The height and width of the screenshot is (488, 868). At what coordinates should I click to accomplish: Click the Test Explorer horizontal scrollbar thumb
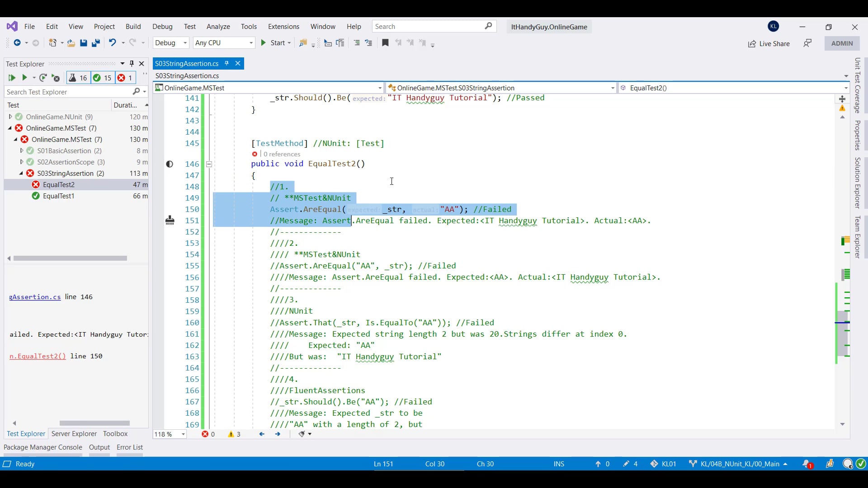point(70,258)
